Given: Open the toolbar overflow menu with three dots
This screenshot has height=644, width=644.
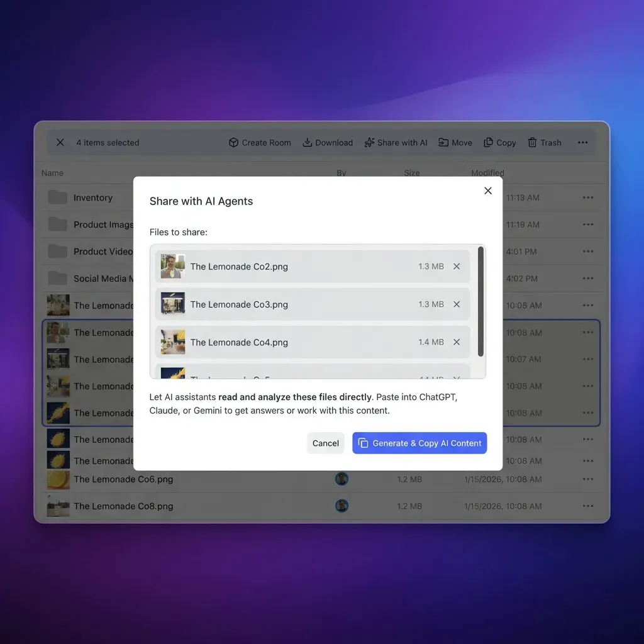Looking at the screenshot, I should click(x=582, y=142).
